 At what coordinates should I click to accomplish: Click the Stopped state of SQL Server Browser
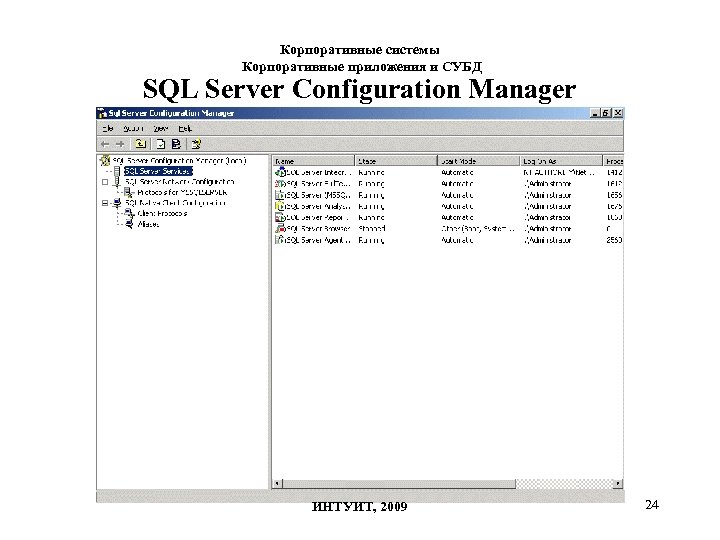coord(371,229)
